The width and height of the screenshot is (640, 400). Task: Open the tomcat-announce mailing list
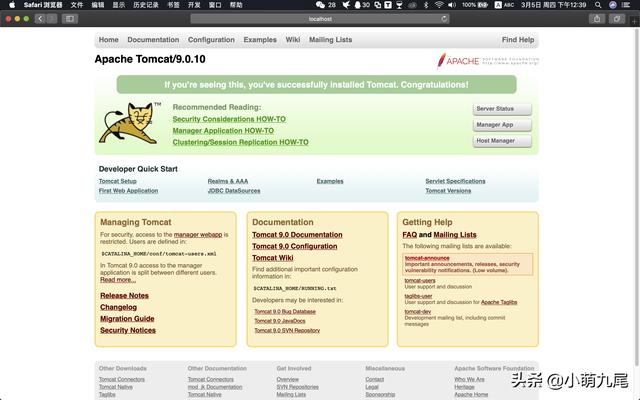tap(427, 258)
